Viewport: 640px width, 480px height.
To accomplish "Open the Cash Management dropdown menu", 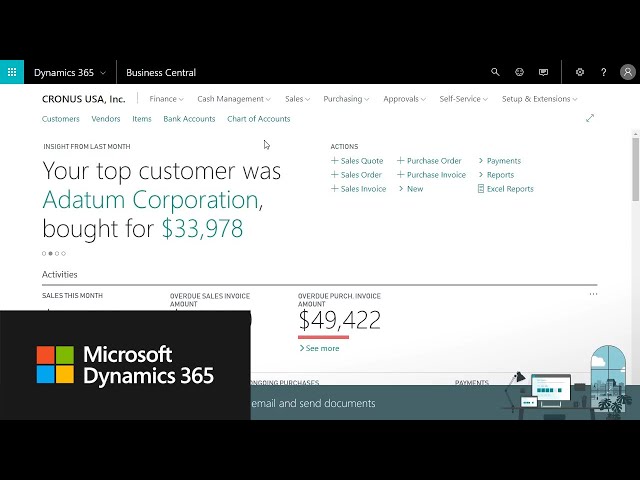I will pyautogui.click(x=233, y=99).
